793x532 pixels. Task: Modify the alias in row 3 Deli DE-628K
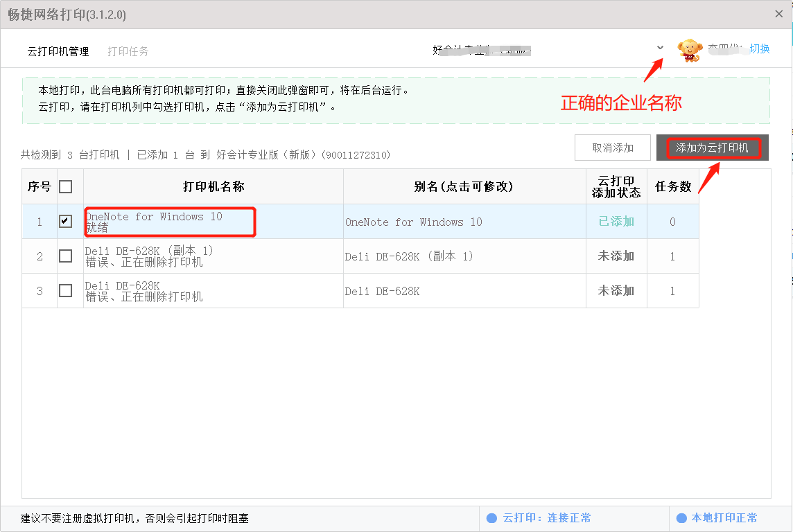pyautogui.click(x=382, y=292)
